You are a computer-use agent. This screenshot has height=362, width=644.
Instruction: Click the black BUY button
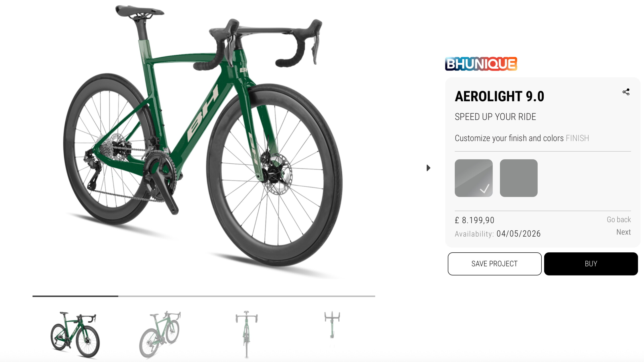pos(591,264)
